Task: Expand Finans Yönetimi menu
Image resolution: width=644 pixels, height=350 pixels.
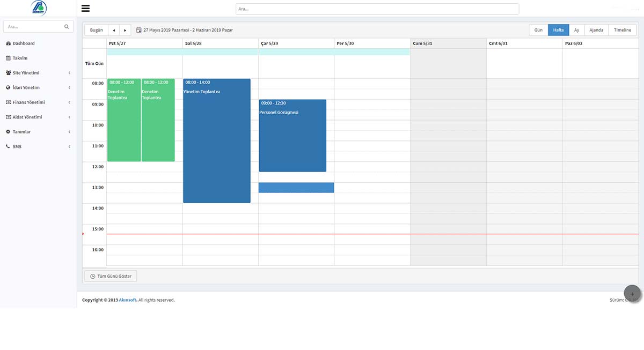Action: click(38, 102)
